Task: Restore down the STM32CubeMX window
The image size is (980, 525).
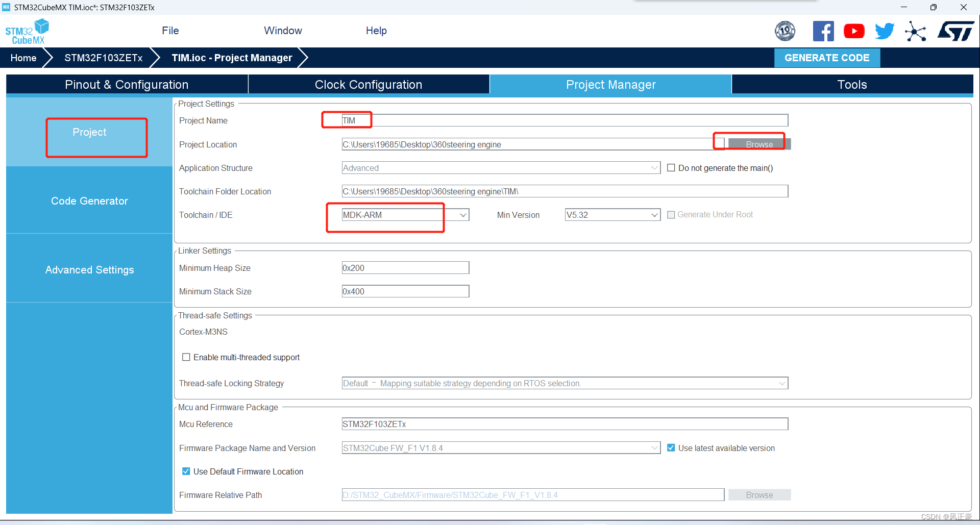Action: (933, 7)
